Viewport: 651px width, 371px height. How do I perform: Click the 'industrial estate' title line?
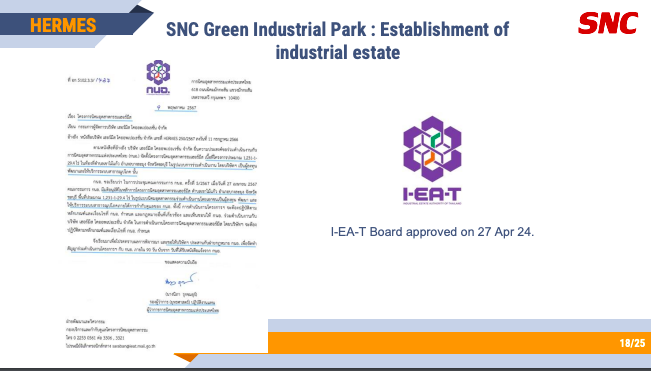338,53
